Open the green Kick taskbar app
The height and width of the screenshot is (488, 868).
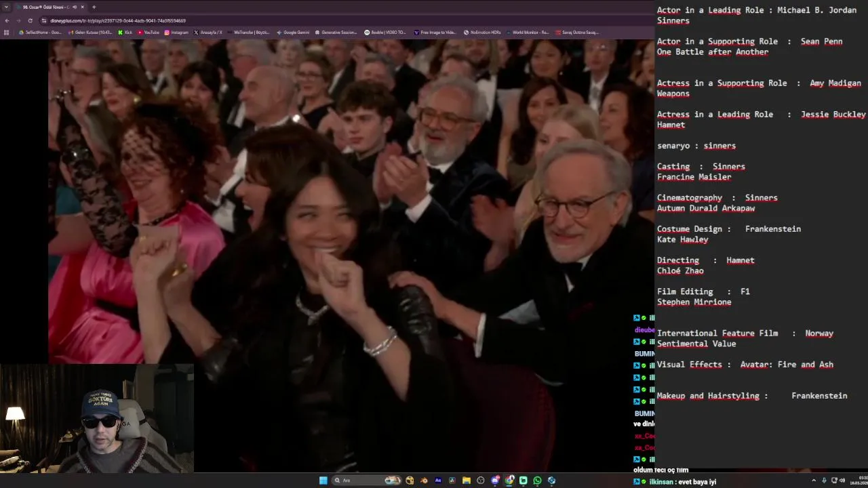pyautogui.click(x=523, y=481)
